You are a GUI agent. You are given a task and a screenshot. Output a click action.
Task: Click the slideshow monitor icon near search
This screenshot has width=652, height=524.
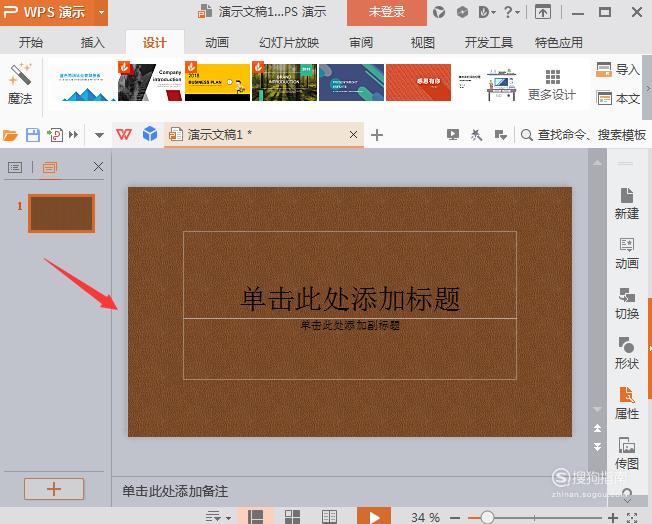(453, 135)
